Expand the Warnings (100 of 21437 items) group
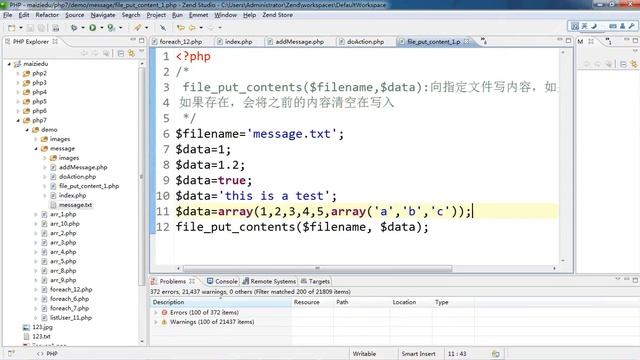This screenshot has height=360, width=640. pos(156,322)
